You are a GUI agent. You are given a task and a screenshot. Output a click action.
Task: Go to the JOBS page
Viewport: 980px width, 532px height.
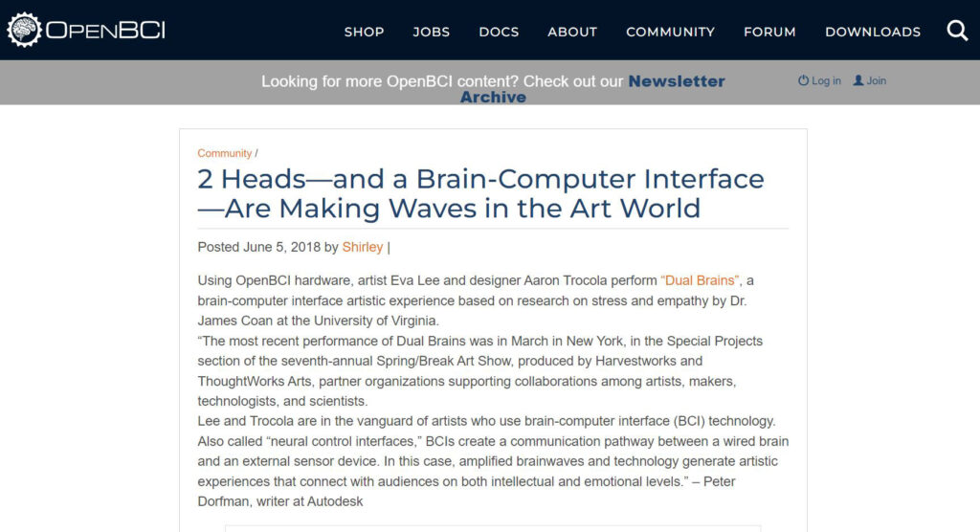pos(432,32)
